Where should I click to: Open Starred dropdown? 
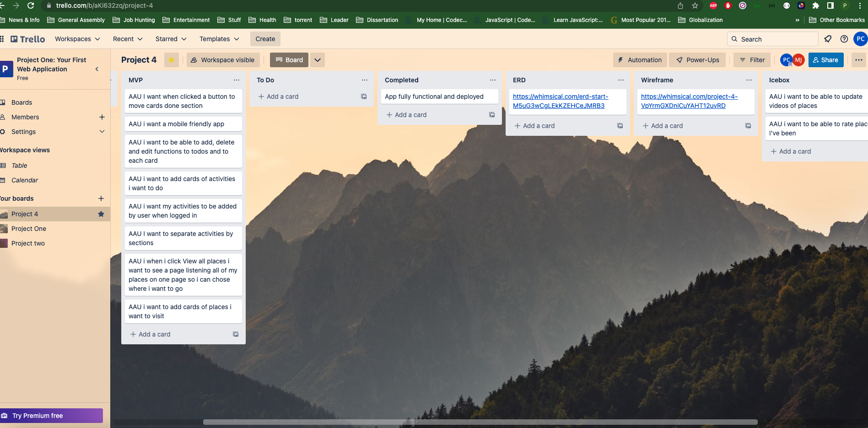tap(171, 39)
